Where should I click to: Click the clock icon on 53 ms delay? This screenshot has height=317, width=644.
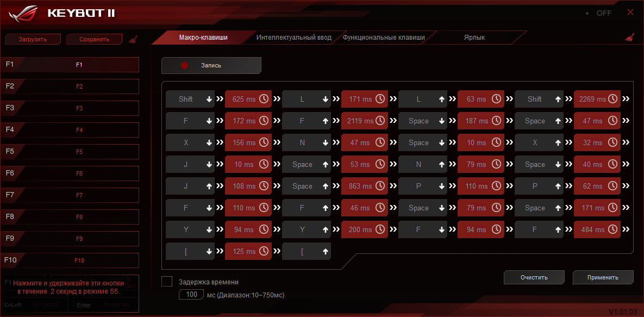point(380,164)
